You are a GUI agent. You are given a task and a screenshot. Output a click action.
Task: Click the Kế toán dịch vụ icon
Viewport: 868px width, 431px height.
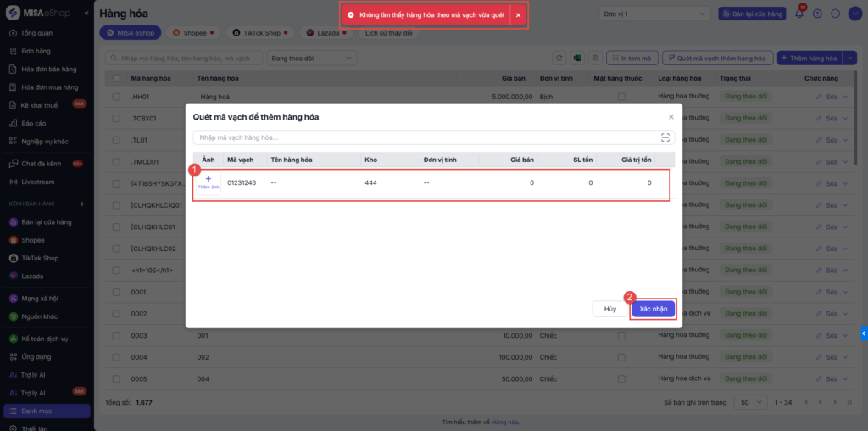pos(14,339)
